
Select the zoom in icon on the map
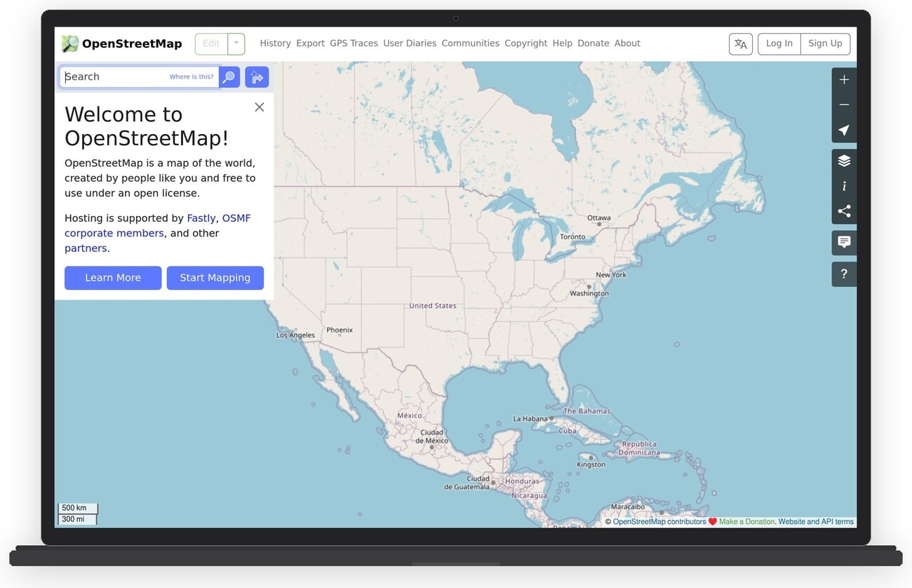tap(843, 79)
